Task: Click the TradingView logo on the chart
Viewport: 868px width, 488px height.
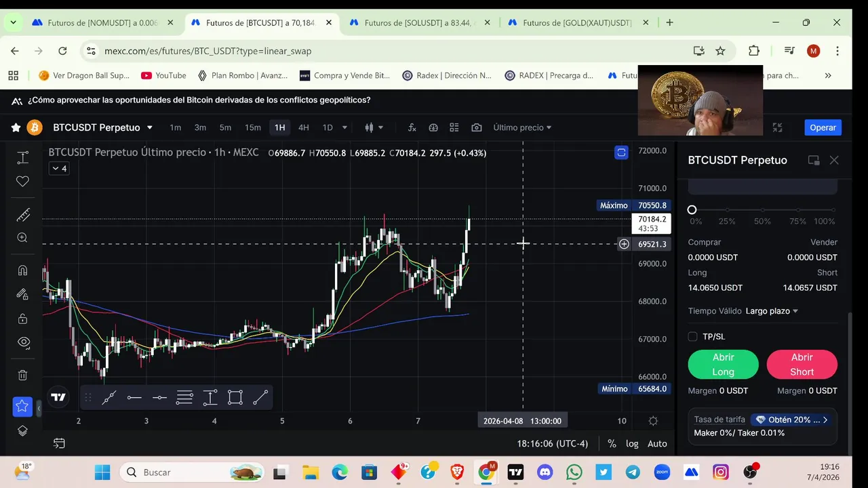Action: click(x=58, y=397)
